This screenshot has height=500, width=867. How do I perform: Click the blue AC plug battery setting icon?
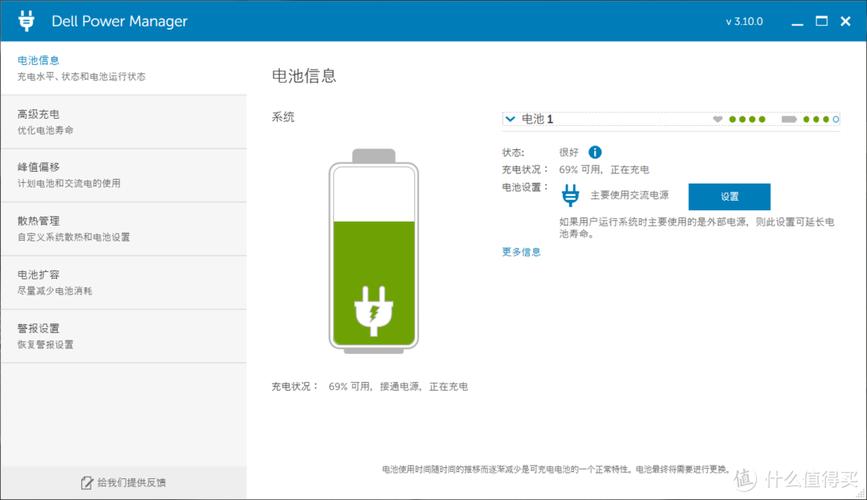(x=571, y=196)
